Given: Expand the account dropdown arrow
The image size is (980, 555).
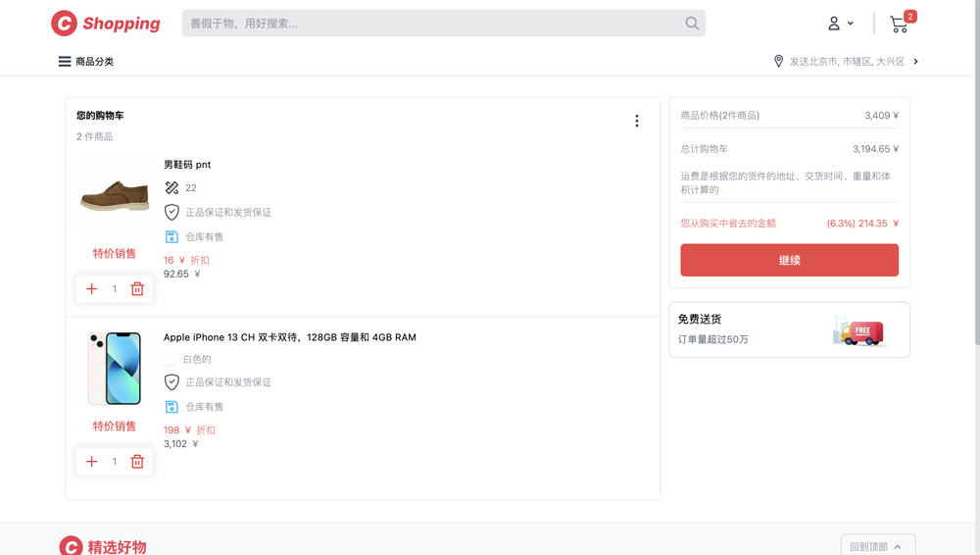Looking at the screenshot, I should [x=850, y=24].
